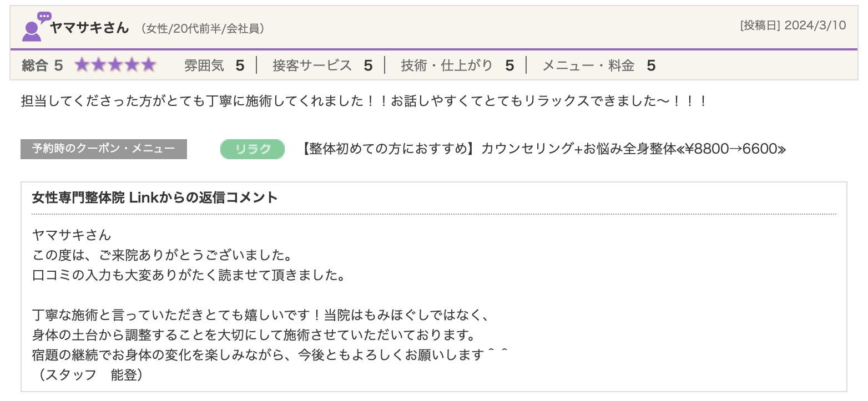Image resolution: width=868 pixels, height=401 pixels.
Task: Open the カウンセリング+お悩み全身整体 coupon text
Action: pyautogui.click(x=544, y=149)
